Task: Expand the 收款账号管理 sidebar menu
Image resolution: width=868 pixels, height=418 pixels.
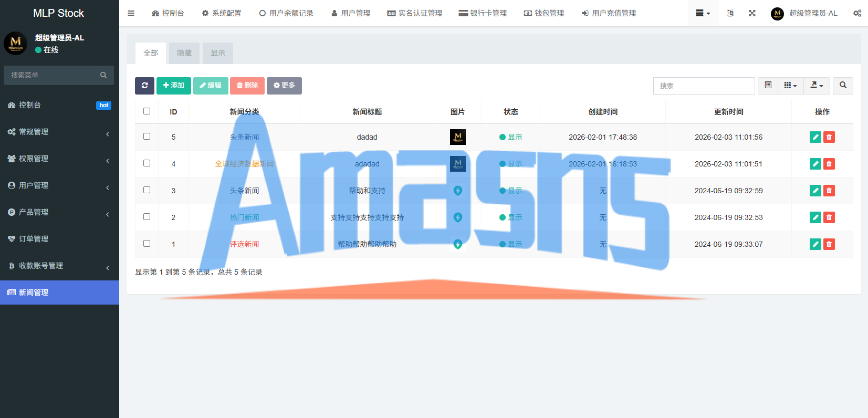Action: pyautogui.click(x=59, y=266)
